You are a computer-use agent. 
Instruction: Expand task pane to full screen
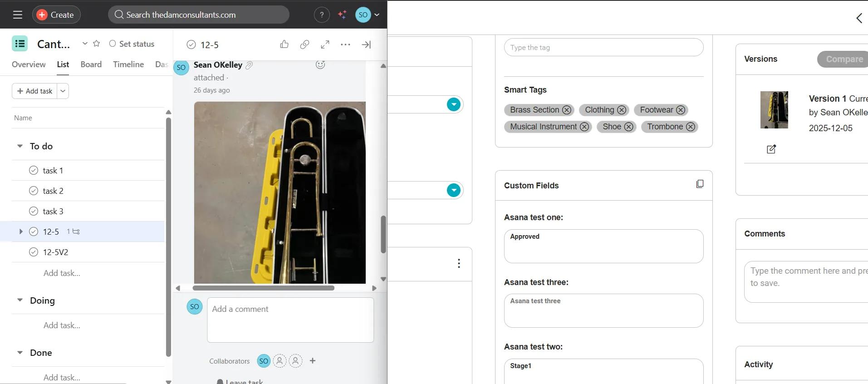pyautogui.click(x=325, y=44)
